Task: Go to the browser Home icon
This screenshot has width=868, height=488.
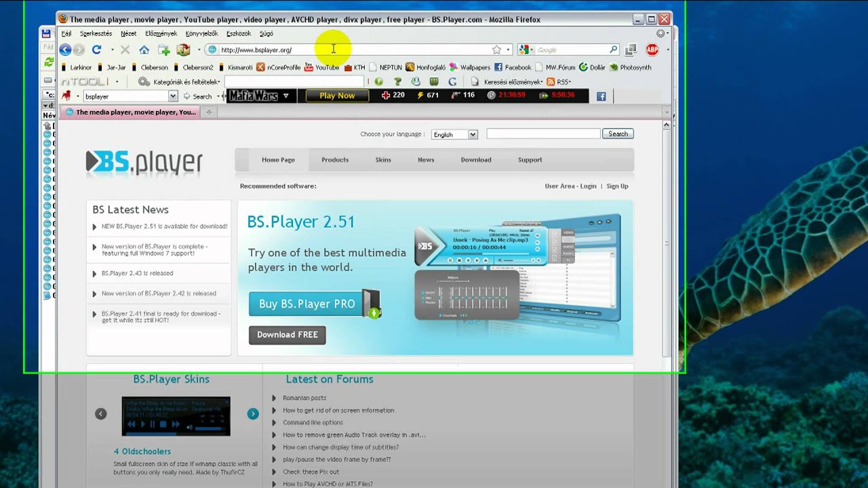Action: [144, 49]
